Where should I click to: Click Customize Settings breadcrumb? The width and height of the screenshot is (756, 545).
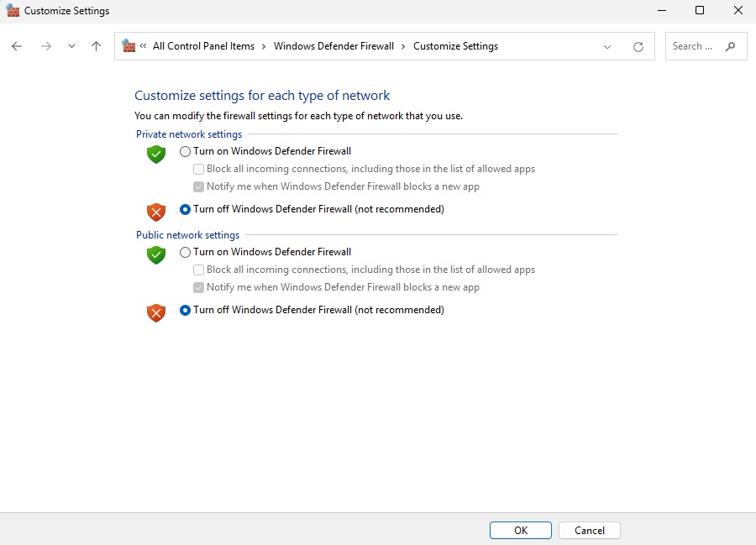tap(455, 46)
